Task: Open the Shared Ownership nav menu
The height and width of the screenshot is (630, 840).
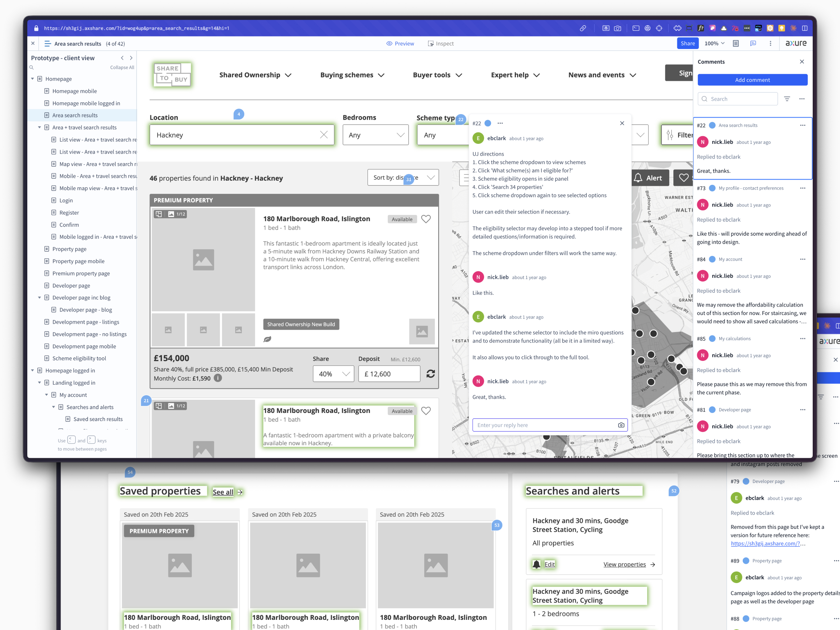Action: tap(255, 75)
